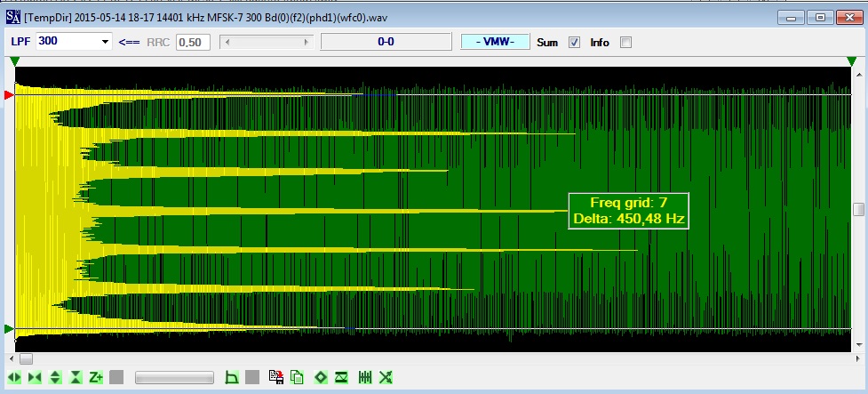Click the horizontal scrollbar thumb

click(26, 359)
